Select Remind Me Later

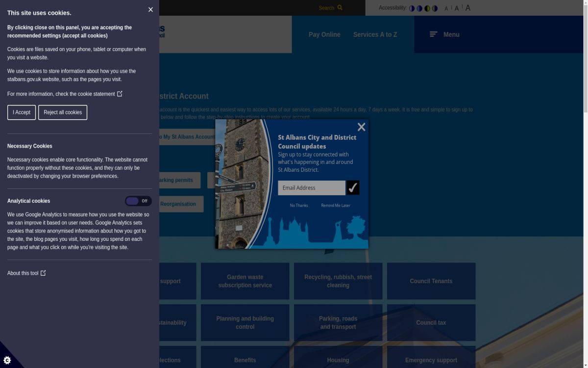[x=335, y=205]
